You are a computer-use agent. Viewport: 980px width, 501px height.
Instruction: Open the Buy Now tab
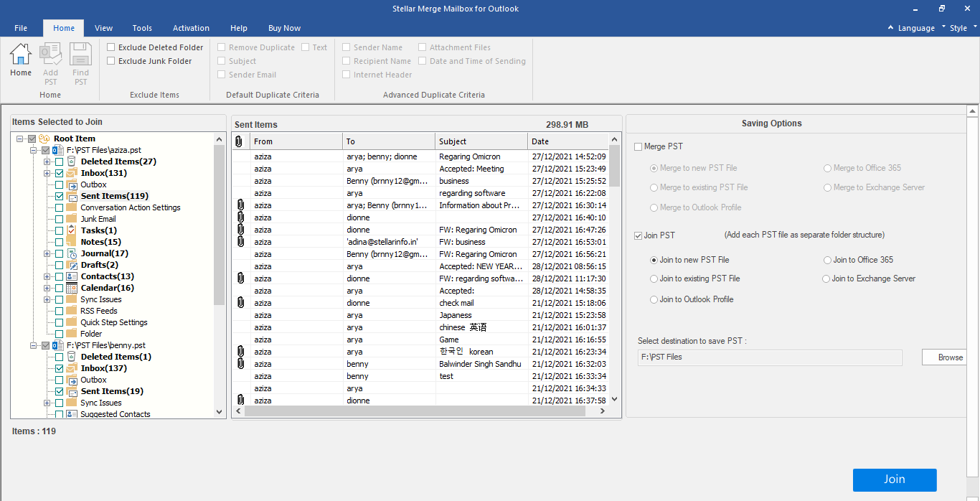click(x=284, y=28)
